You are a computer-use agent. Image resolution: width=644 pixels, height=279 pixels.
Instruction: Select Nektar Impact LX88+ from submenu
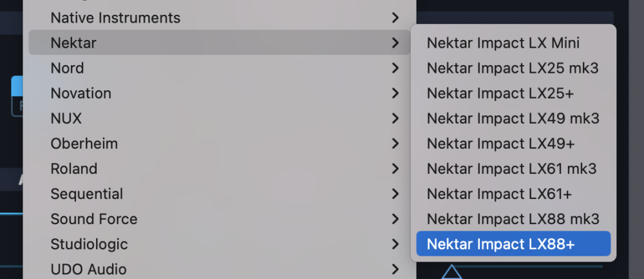point(501,244)
